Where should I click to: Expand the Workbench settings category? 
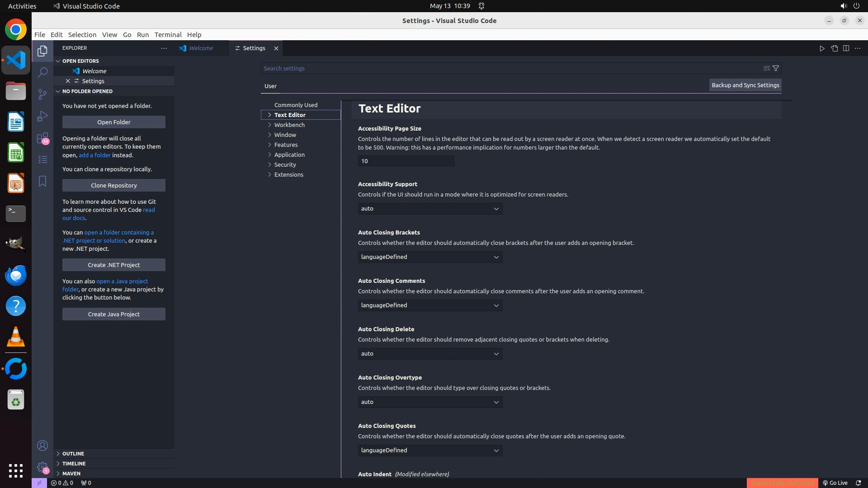[x=289, y=125]
